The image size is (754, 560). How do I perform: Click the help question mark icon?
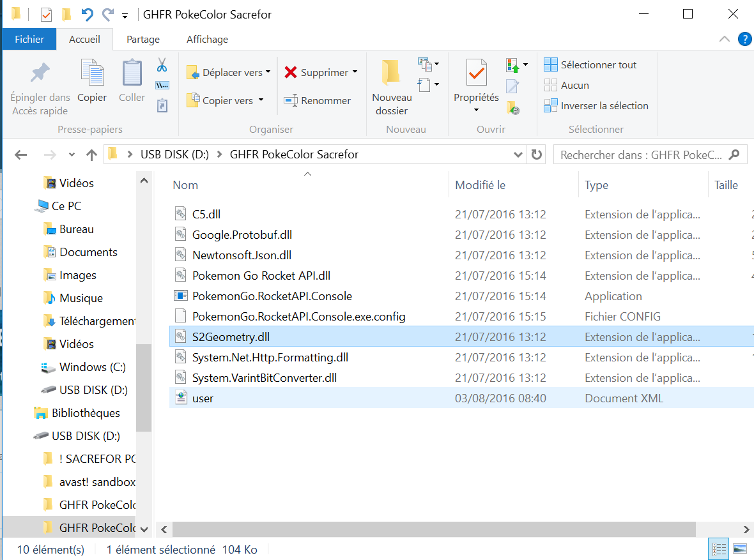coord(744,39)
